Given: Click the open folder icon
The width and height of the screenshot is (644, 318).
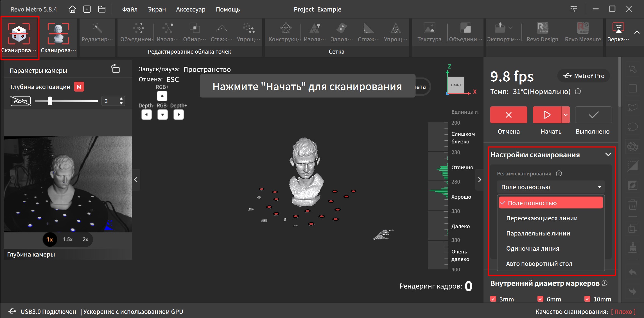Looking at the screenshot, I should (x=102, y=9).
